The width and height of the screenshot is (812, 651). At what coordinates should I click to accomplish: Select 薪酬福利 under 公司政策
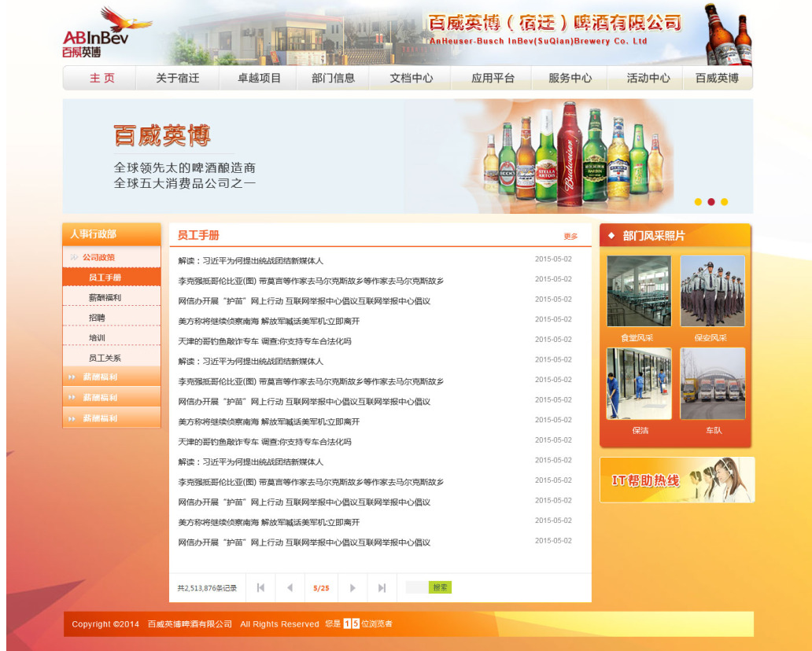click(x=112, y=297)
